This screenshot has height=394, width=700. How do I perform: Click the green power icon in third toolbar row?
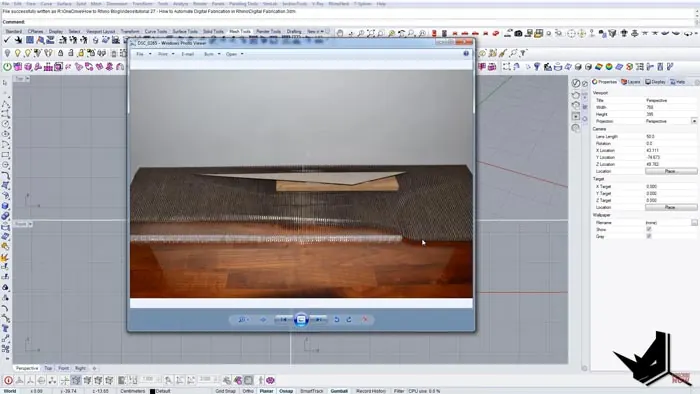pos(7,67)
